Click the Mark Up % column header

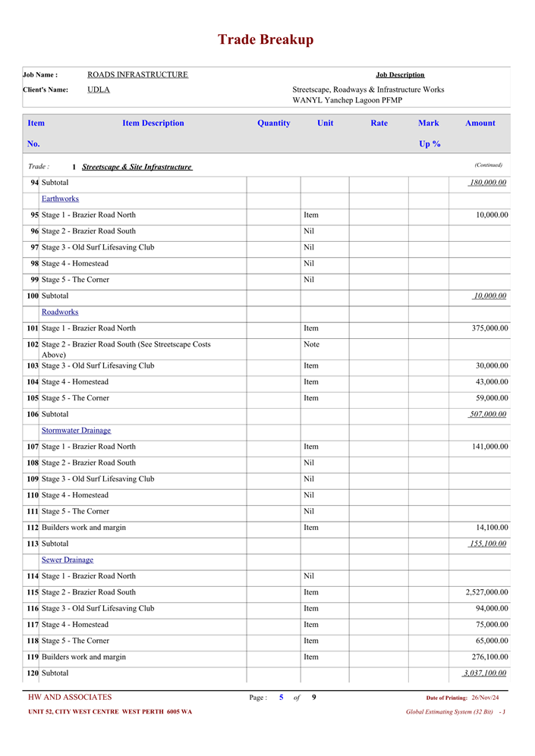(x=429, y=133)
